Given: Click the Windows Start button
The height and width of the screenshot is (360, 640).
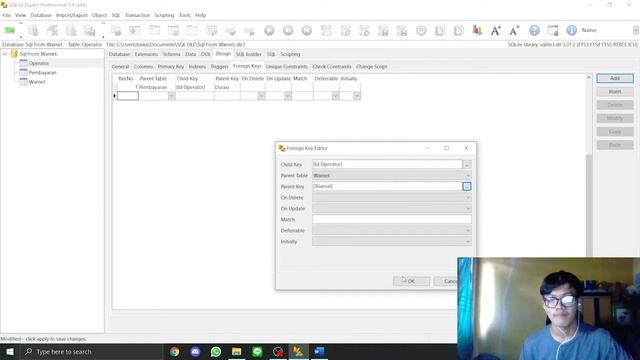Looking at the screenshot, I should [10, 351].
